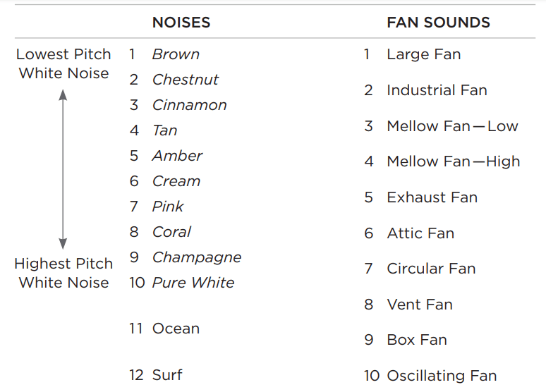
Task: Select the Oscillating Fan entry
Action: 442,376
